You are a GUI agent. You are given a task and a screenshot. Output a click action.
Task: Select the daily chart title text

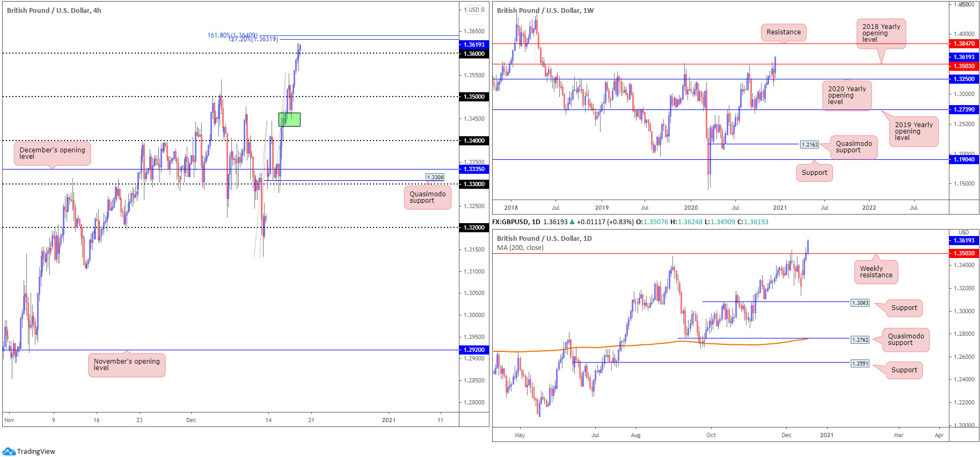(x=544, y=238)
